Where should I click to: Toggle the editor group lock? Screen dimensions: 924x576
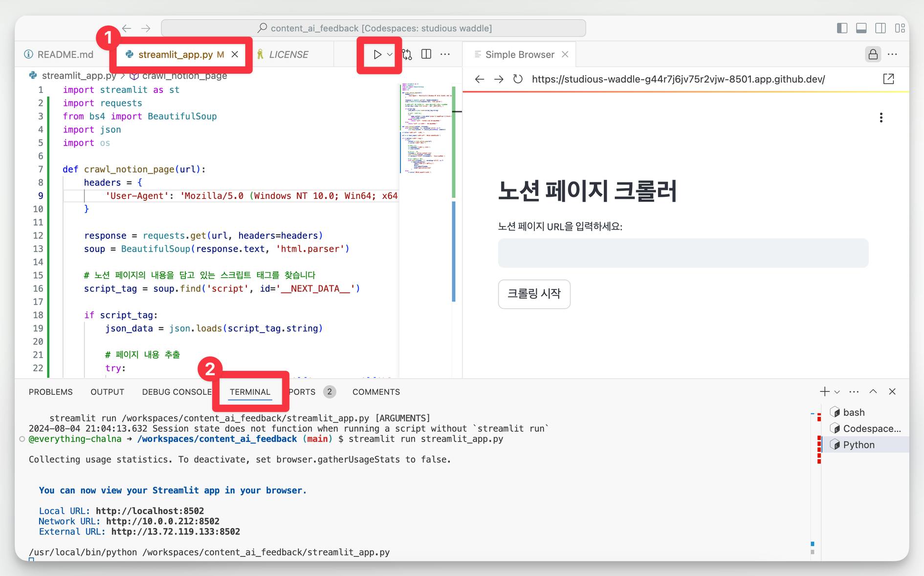pos(873,54)
